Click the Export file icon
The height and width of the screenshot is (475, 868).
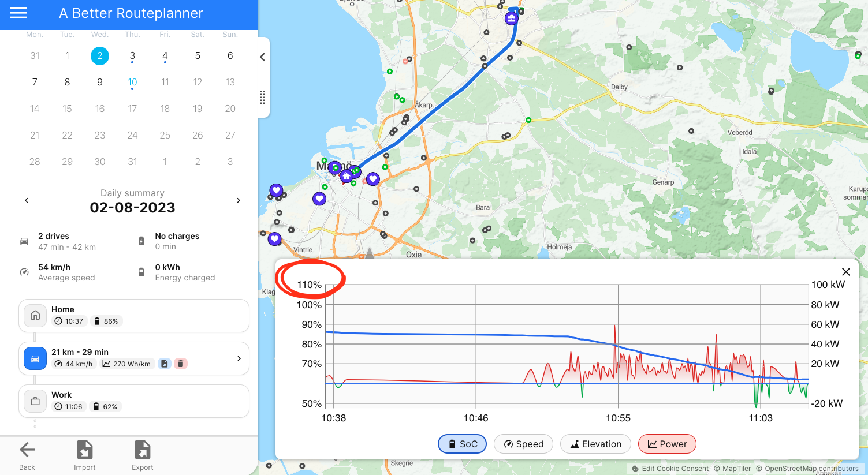tap(142, 450)
